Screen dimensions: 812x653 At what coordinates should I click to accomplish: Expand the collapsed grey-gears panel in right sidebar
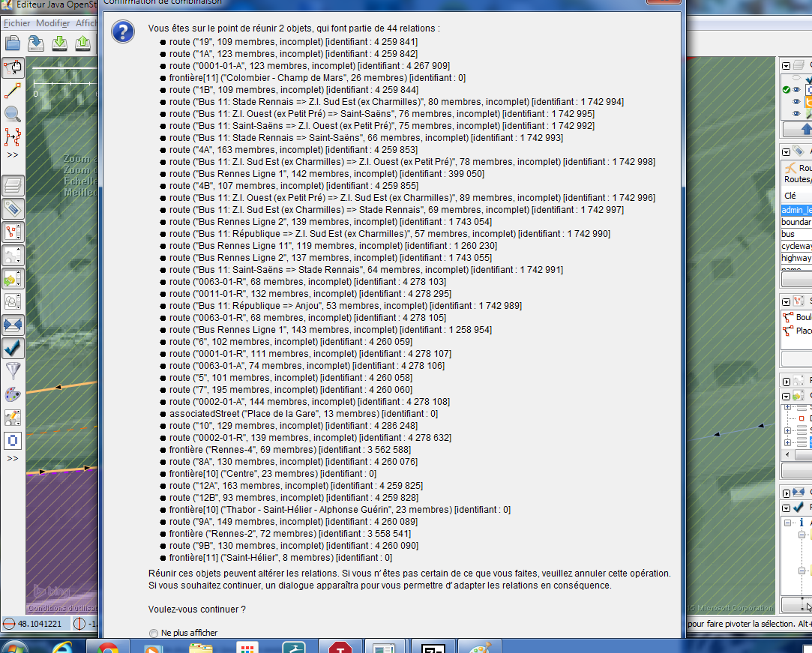point(786,382)
